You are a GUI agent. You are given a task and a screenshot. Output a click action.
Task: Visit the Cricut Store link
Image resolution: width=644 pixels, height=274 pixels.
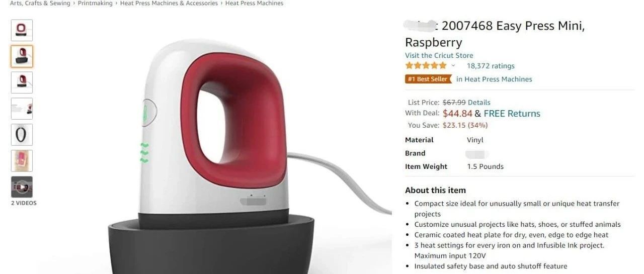click(x=439, y=55)
